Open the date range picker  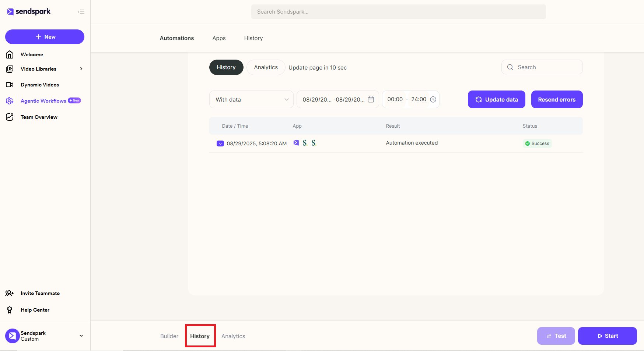click(338, 99)
